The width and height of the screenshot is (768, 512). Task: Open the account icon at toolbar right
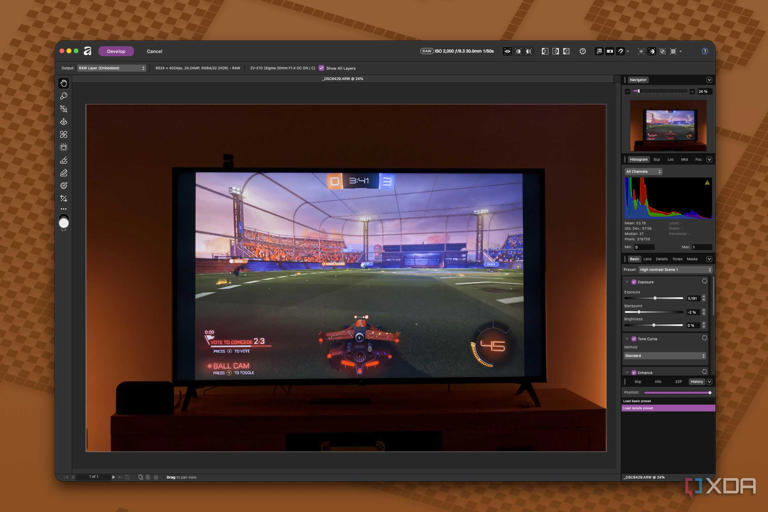705,51
